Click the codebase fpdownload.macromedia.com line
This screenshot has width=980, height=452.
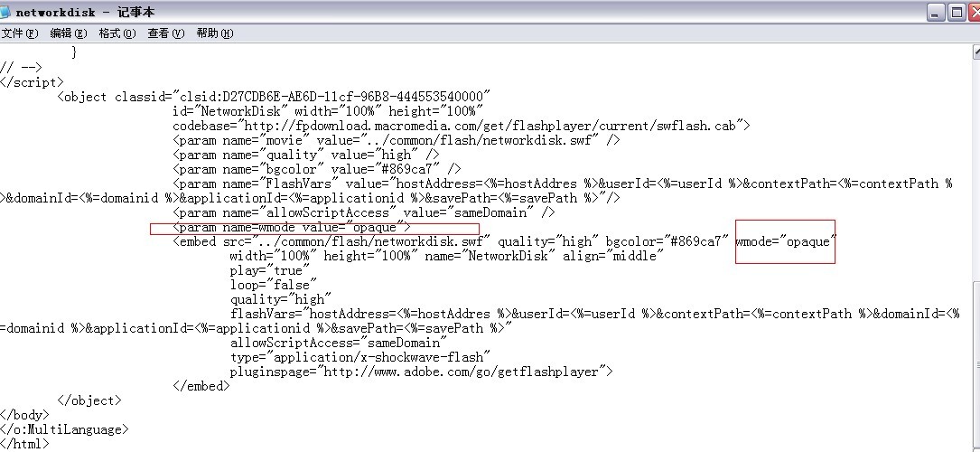(462, 126)
